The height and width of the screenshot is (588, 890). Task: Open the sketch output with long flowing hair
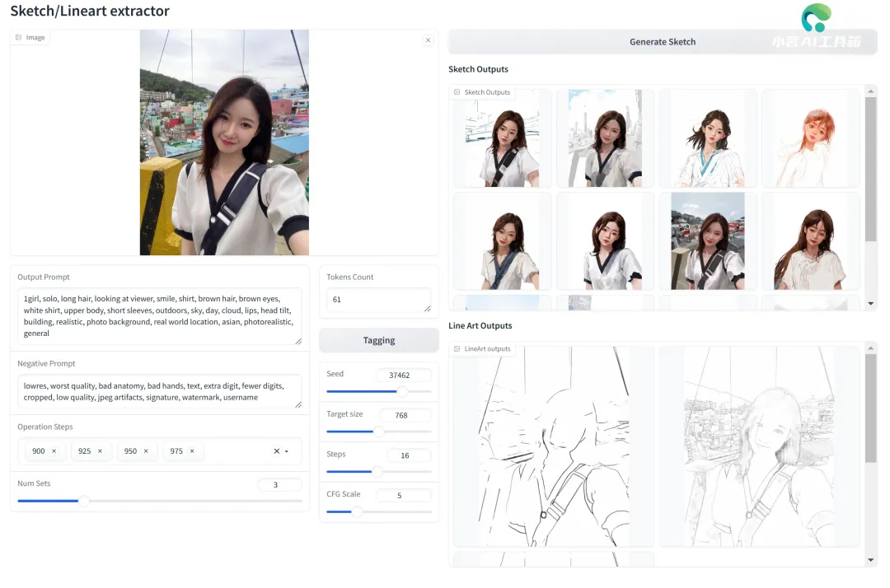point(811,241)
